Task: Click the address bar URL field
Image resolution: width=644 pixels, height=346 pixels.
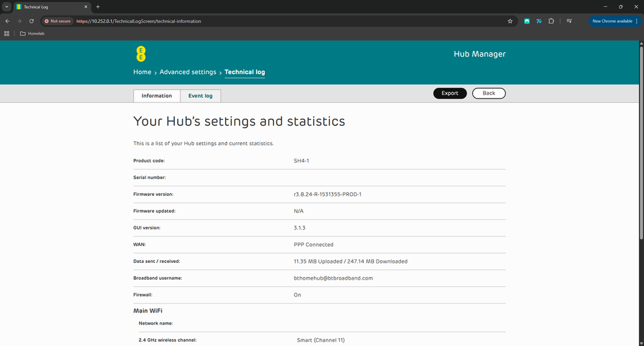Action: pos(290,21)
